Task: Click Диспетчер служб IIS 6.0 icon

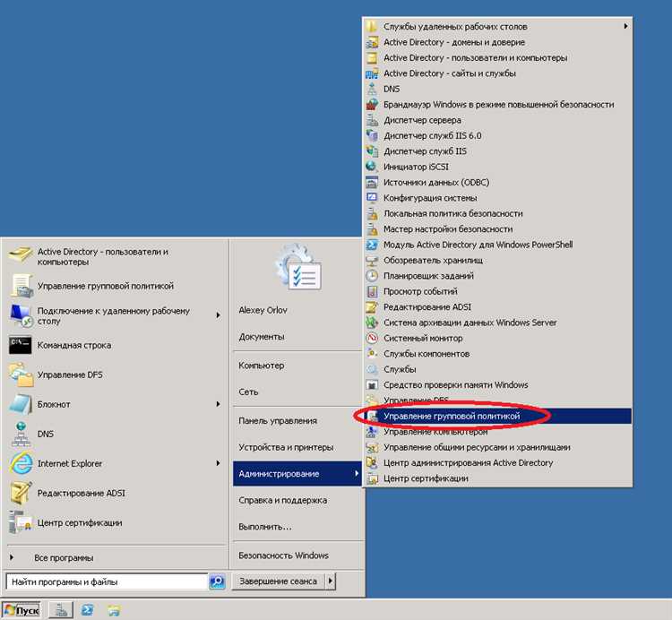Action: 372,136
